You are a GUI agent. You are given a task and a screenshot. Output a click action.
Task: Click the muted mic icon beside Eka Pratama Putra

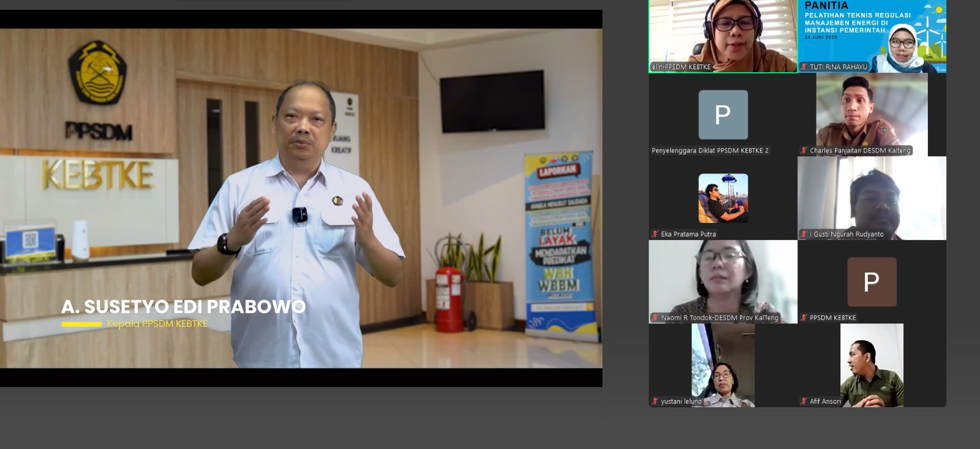[655, 234]
